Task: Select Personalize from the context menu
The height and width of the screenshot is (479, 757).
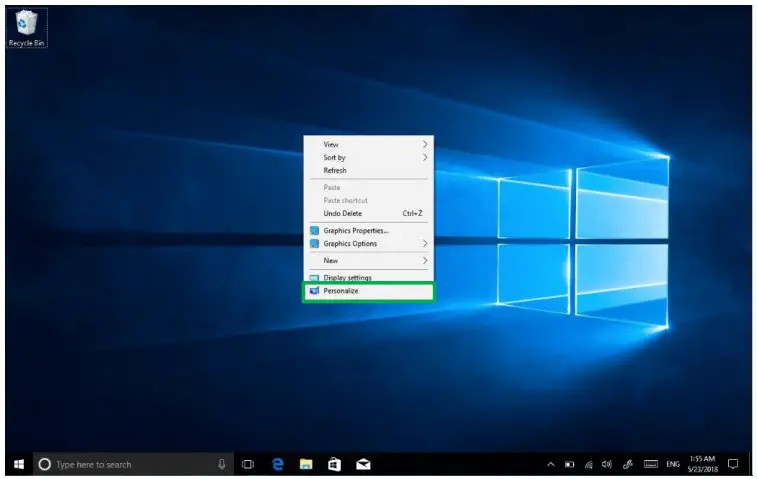Action: coord(368,291)
